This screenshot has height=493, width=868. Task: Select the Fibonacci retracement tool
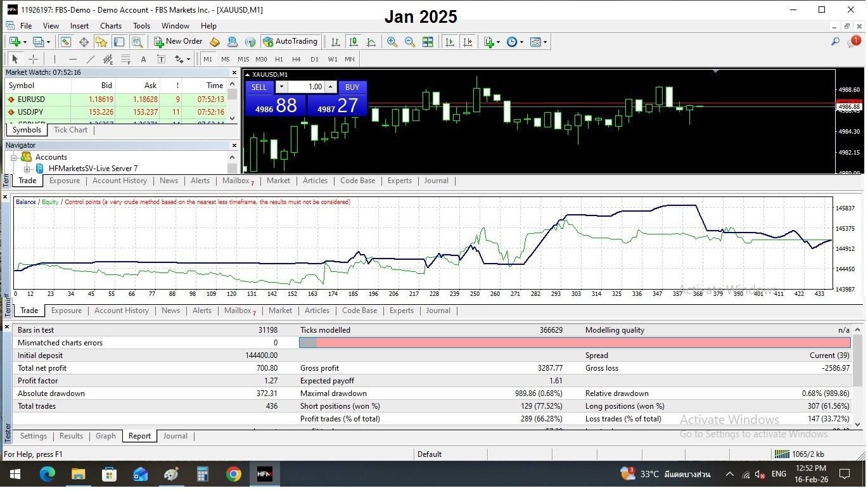[125, 59]
